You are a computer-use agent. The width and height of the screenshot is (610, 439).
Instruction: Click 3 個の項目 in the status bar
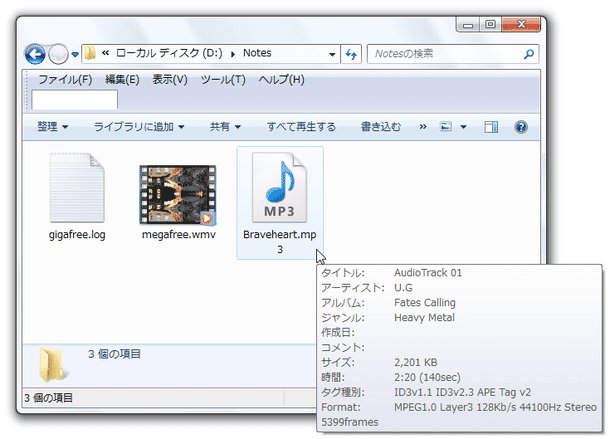(x=48, y=398)
